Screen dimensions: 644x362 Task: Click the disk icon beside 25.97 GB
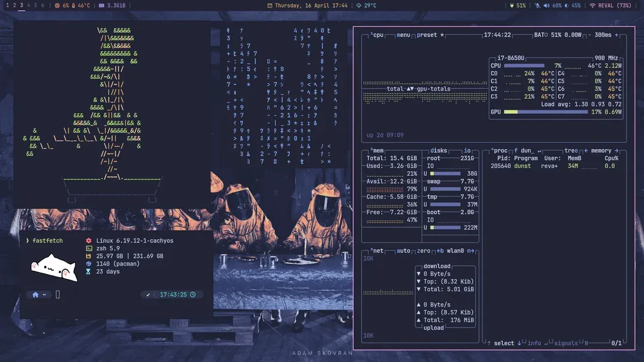(88, 256)
